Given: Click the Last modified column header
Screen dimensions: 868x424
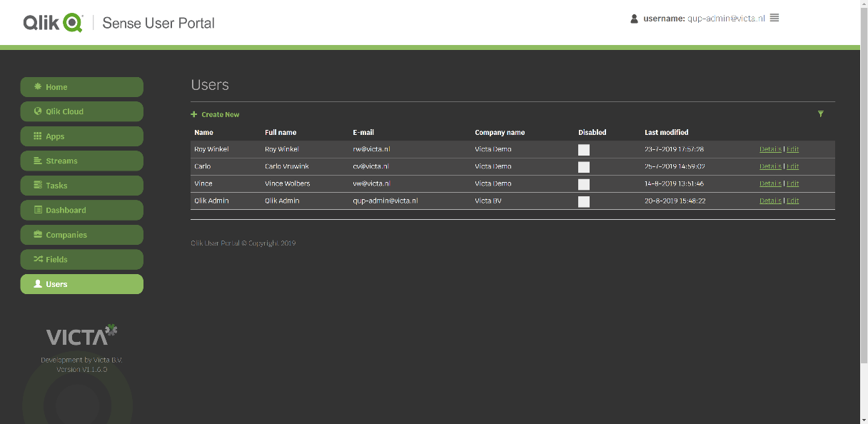Looking at the screenshot, I should point(667,132).
